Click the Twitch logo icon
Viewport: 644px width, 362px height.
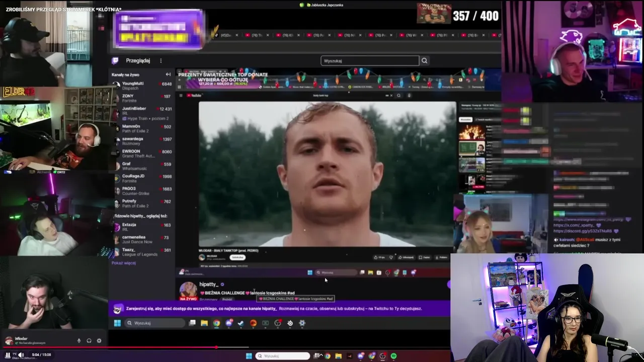click(x=115, y=61)
